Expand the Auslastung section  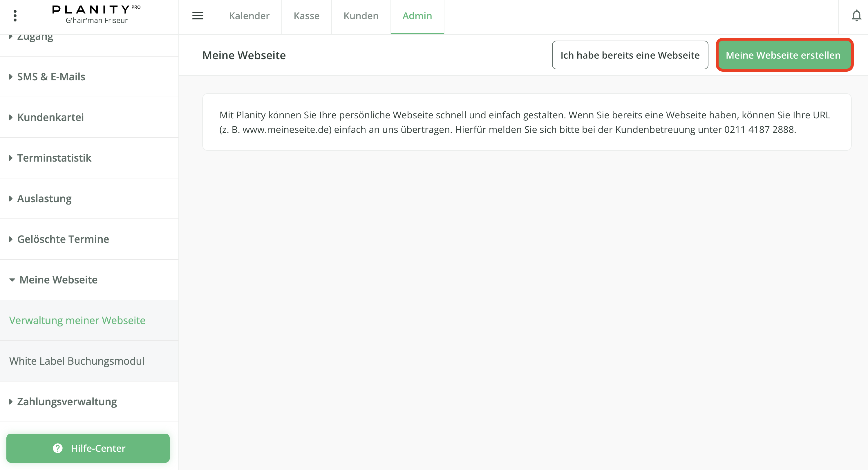[x=44, y=198]
